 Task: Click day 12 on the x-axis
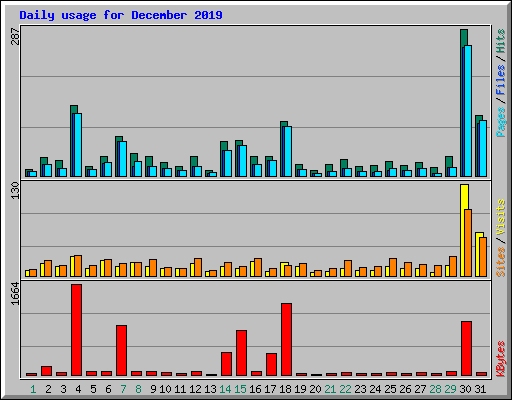[195, 389]
